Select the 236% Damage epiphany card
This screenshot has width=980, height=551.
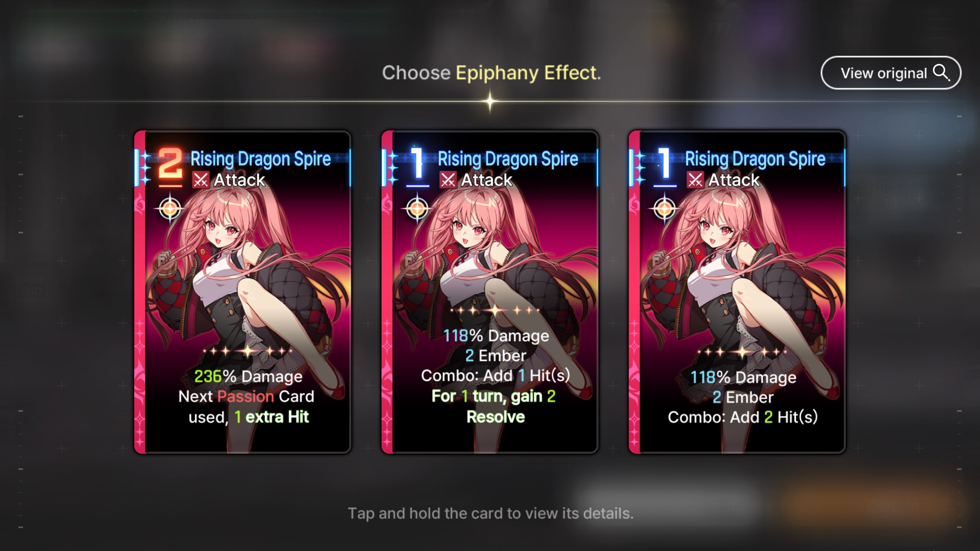243,292
